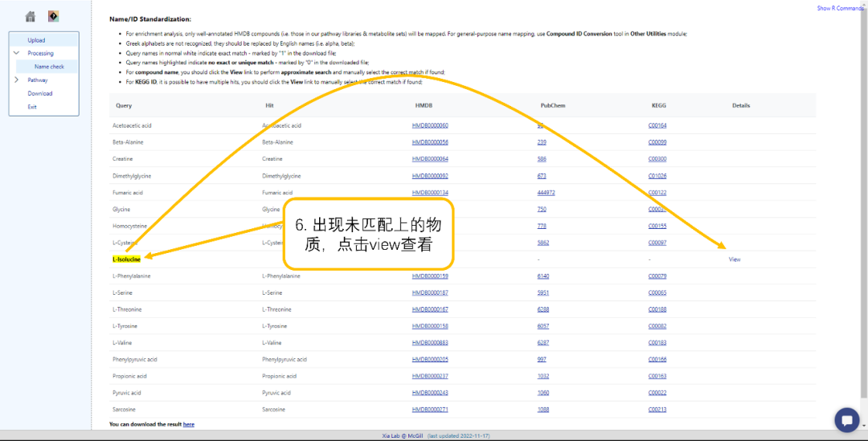Select Pathway in the navigation tree
The height and width of the screenshot is (441, 868).
pos(38,80)
